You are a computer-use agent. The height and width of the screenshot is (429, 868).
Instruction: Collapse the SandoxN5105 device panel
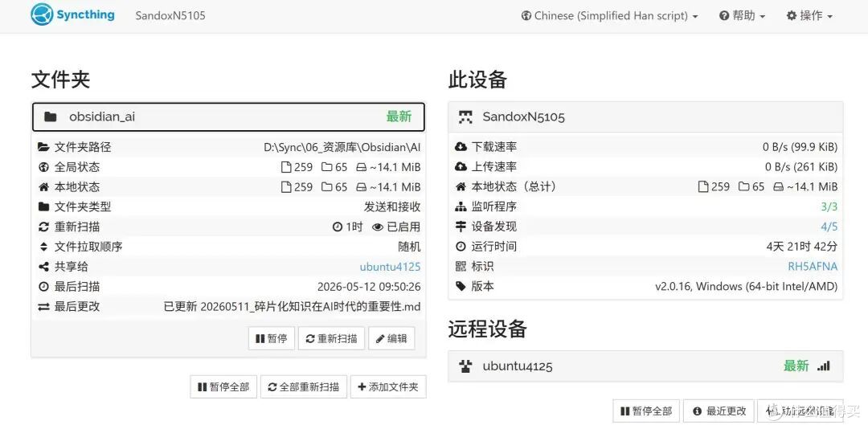click(x=645, y=116)
